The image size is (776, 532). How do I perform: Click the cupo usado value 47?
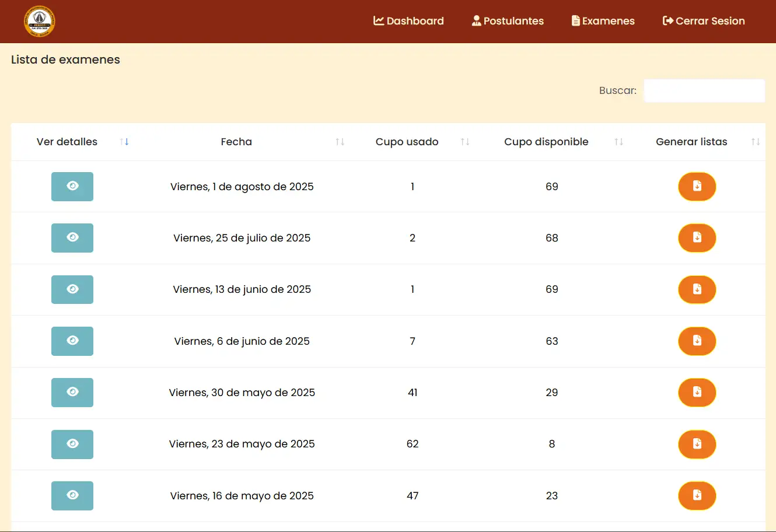point(413,496)
